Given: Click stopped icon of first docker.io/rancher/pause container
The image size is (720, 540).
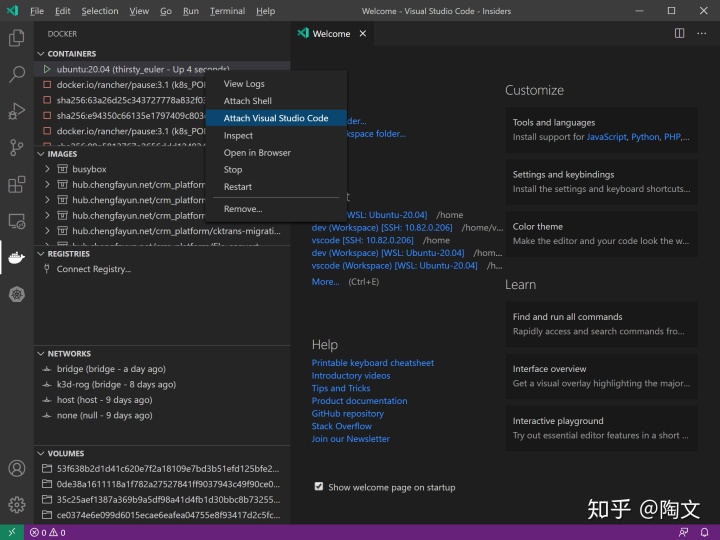Looking at the screenshot, I should [x=46, y=84].
